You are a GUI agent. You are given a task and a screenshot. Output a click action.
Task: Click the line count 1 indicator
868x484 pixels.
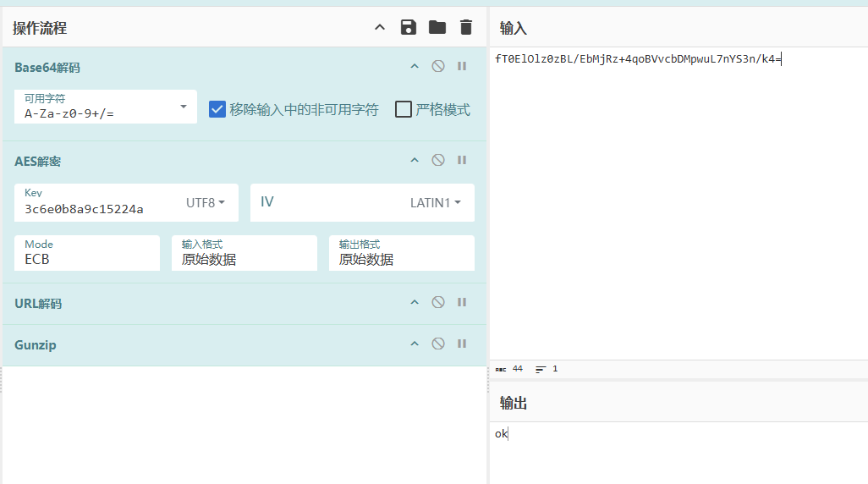click(x=547, y=369)
